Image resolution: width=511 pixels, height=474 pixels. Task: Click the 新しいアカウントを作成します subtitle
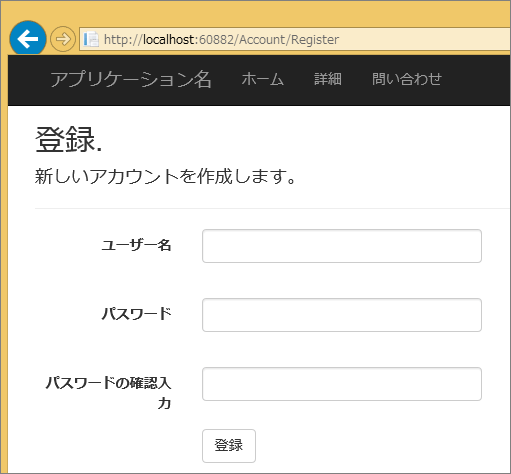pyautogui.click(x=165, y=176)
